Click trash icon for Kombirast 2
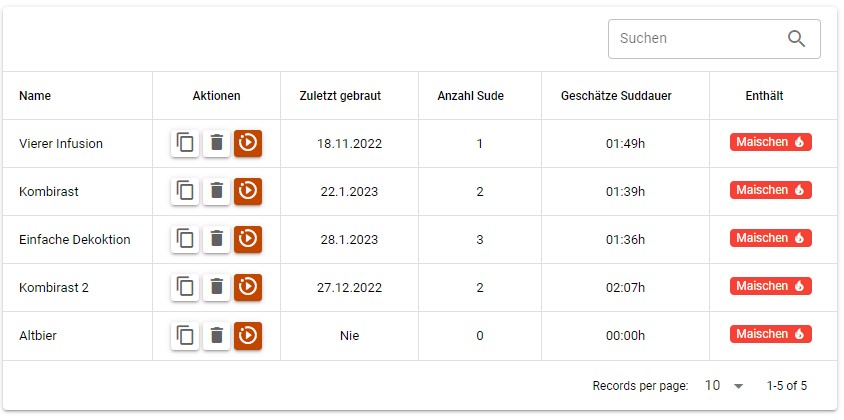 [216, 287]
